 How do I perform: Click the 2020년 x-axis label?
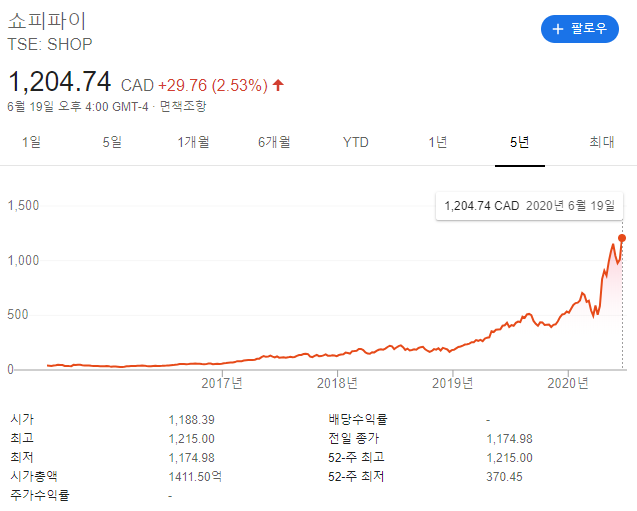click(568, 383)
